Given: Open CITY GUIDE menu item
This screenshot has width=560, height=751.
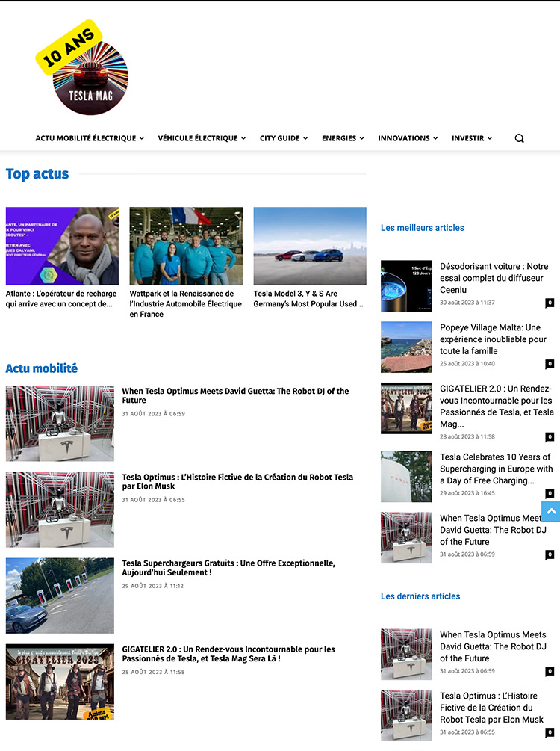Looking at the screenshot, I should (x=280, y=138).
